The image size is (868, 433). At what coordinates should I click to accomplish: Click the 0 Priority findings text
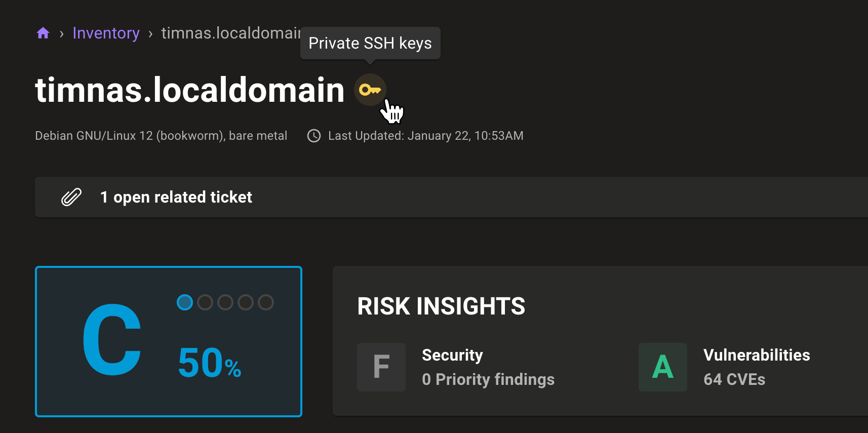(x=488, y=379)
